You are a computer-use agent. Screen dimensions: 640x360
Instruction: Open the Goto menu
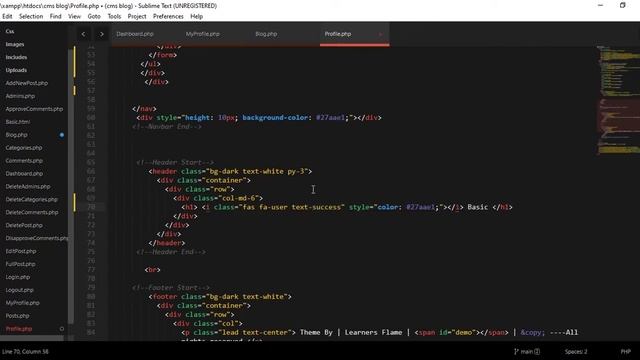coord(94,16)
